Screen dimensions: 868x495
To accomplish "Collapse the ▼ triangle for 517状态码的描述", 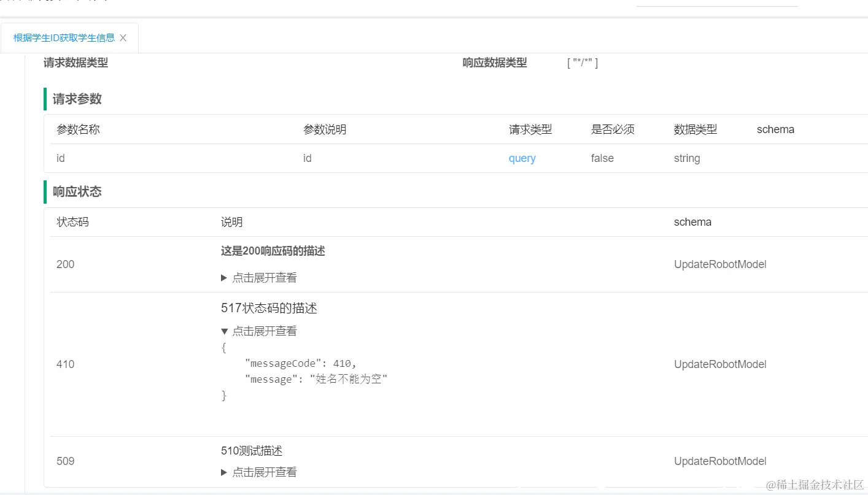I will [224, 331].
